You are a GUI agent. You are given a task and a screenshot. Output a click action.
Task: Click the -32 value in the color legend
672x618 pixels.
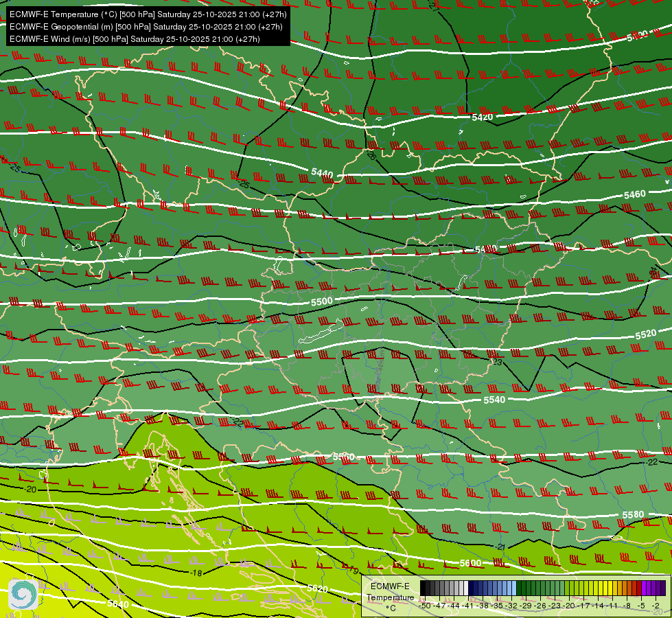[511, 606]
